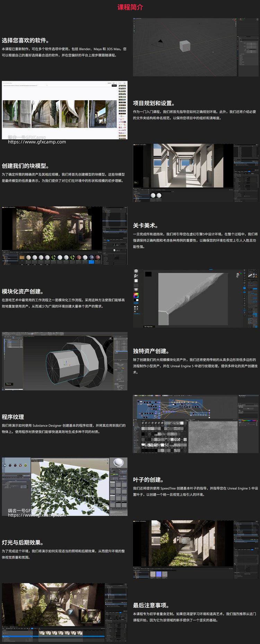Click the 关卡美术 heading
Viewport: 260px width, 644px height.
[146, 225]
